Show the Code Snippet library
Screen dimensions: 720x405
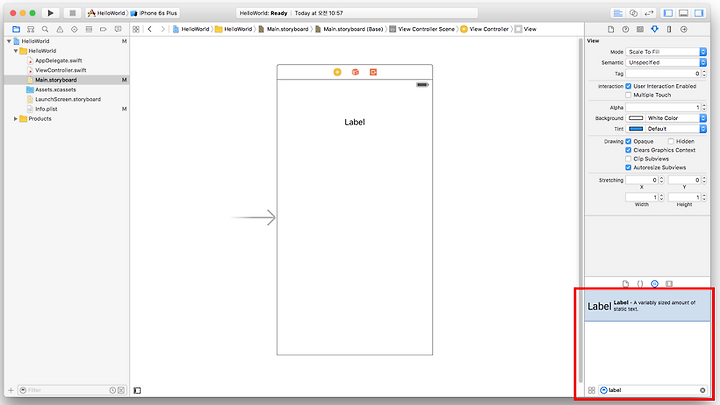coord(640,284)
